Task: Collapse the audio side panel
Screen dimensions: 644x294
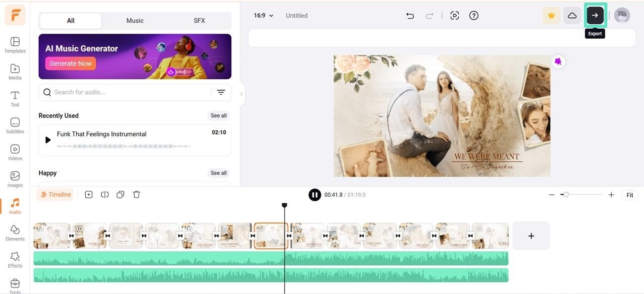Action: (x=242, y=94)
